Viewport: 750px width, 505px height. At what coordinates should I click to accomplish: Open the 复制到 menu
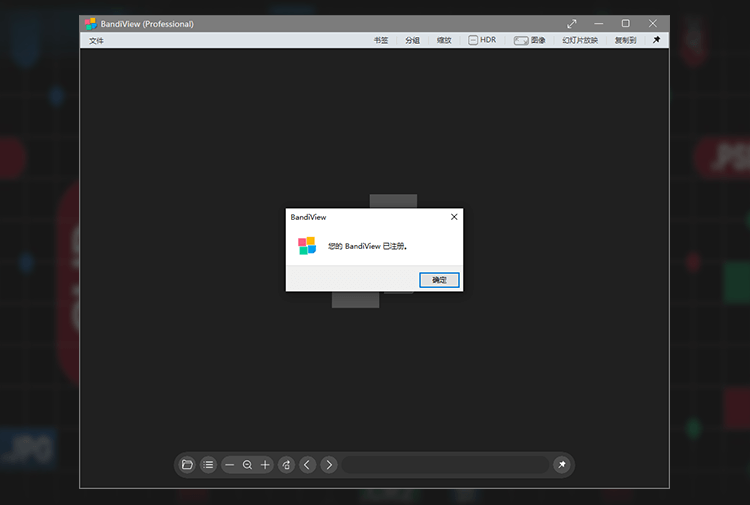625,40
